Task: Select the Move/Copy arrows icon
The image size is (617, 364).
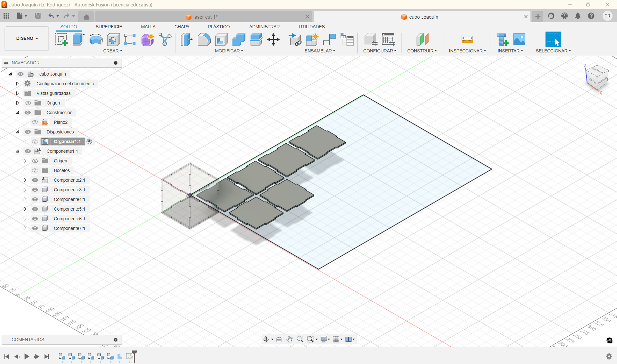Action: 273,40
